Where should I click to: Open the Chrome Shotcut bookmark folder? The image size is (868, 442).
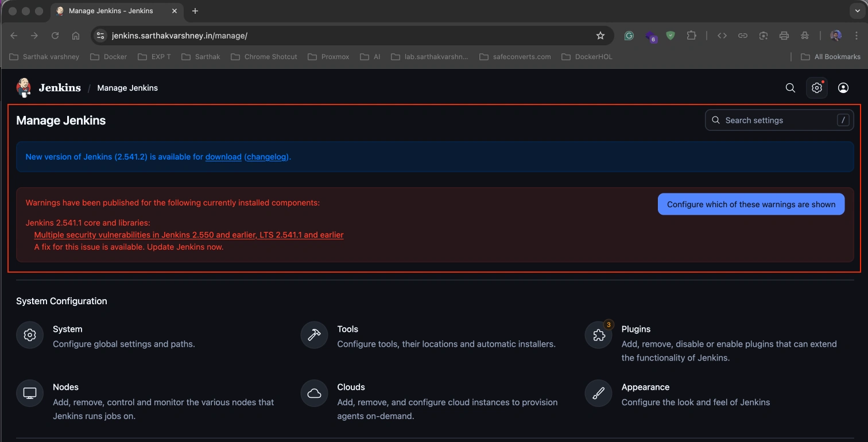[x=264, y=57]
